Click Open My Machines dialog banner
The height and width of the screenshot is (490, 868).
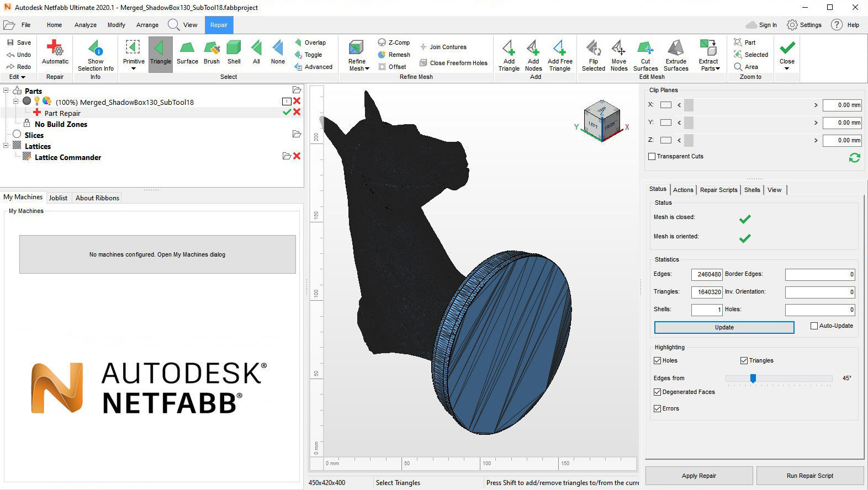click(157, 254)
